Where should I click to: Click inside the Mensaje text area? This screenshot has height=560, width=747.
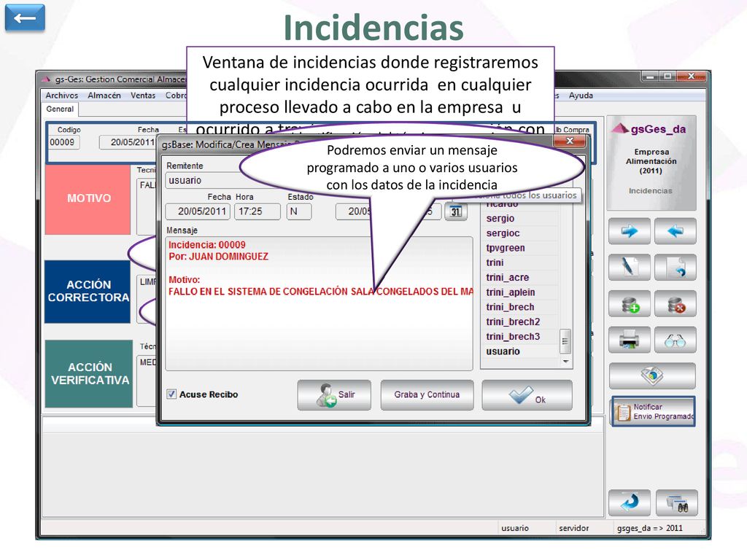320,303
